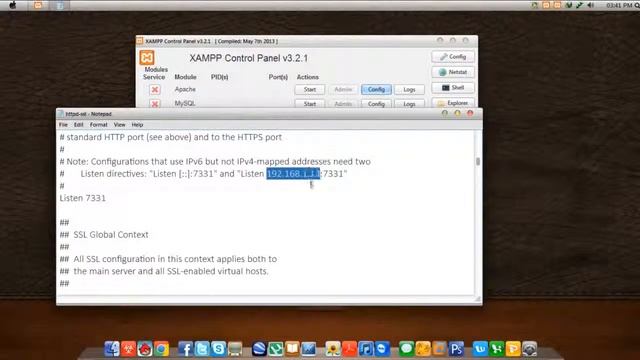Launch Angry Birds from the dock
The image size is (640, 360).
tap(145, 349)
